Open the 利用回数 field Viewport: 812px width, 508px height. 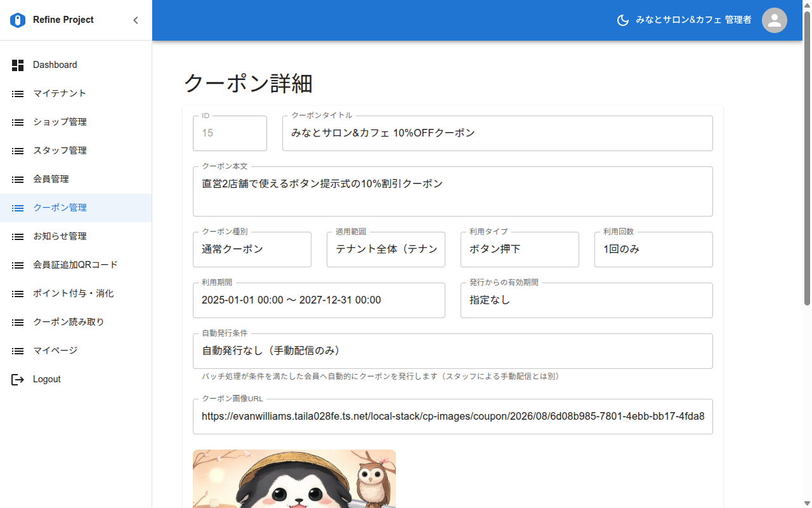(x=653, y=250)
